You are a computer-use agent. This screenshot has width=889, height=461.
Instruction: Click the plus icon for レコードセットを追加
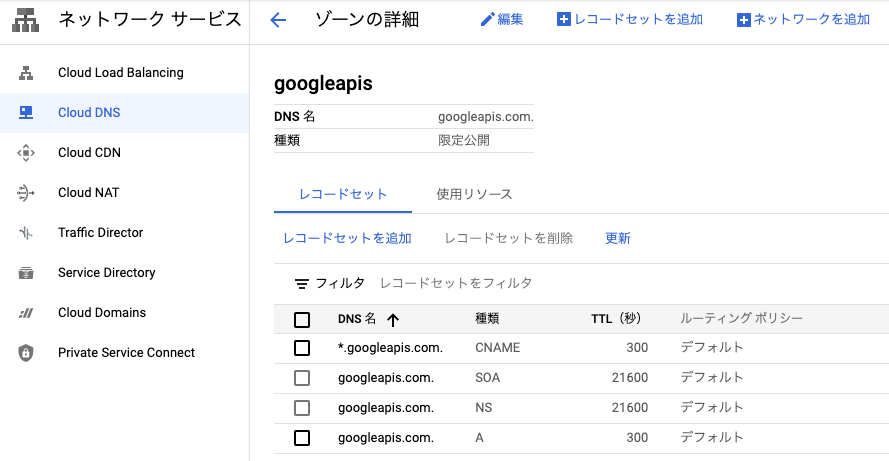click(x=564, y=20)
